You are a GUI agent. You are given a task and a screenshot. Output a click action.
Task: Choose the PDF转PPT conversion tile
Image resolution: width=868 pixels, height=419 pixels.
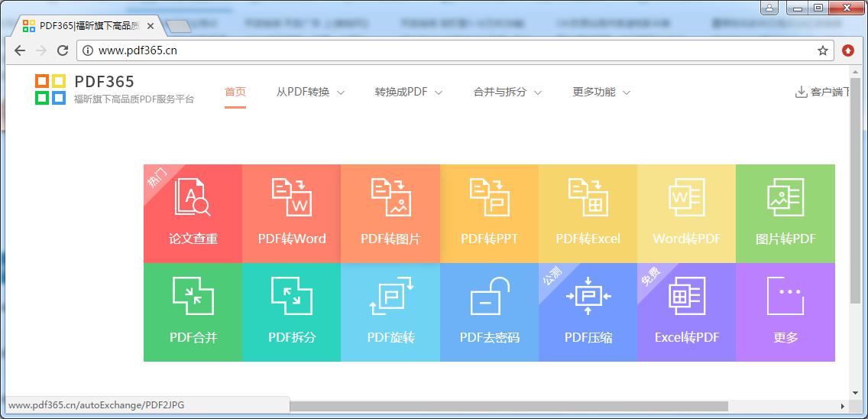tap(489, 213)
